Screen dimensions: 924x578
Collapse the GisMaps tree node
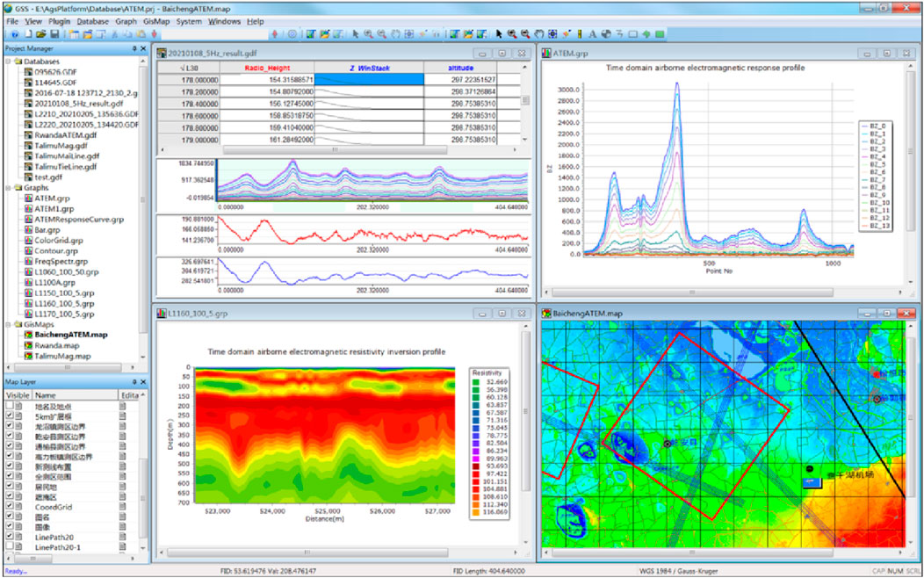click(x=7, y=323)
